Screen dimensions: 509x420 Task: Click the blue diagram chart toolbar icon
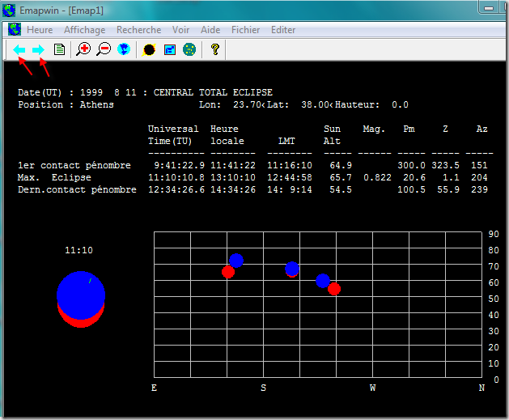(170, 49)
